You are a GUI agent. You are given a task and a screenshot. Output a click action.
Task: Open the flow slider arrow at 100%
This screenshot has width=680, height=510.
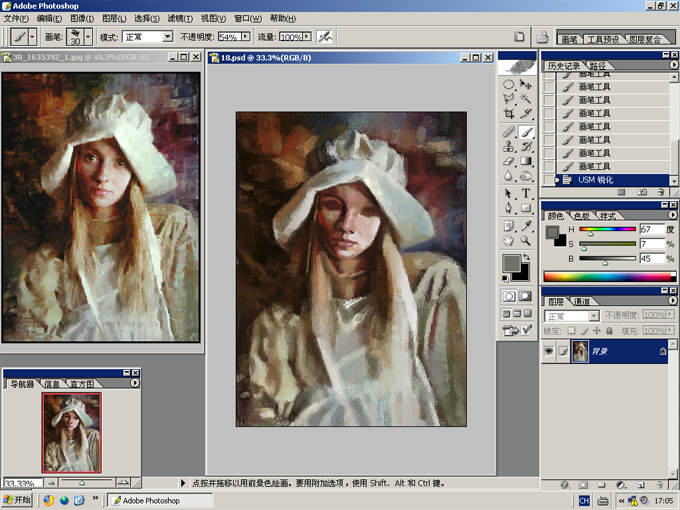pyautogui.click(x=307, y=36)
